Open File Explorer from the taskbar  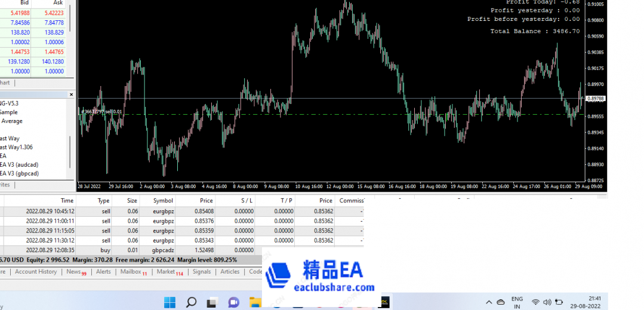255,302
